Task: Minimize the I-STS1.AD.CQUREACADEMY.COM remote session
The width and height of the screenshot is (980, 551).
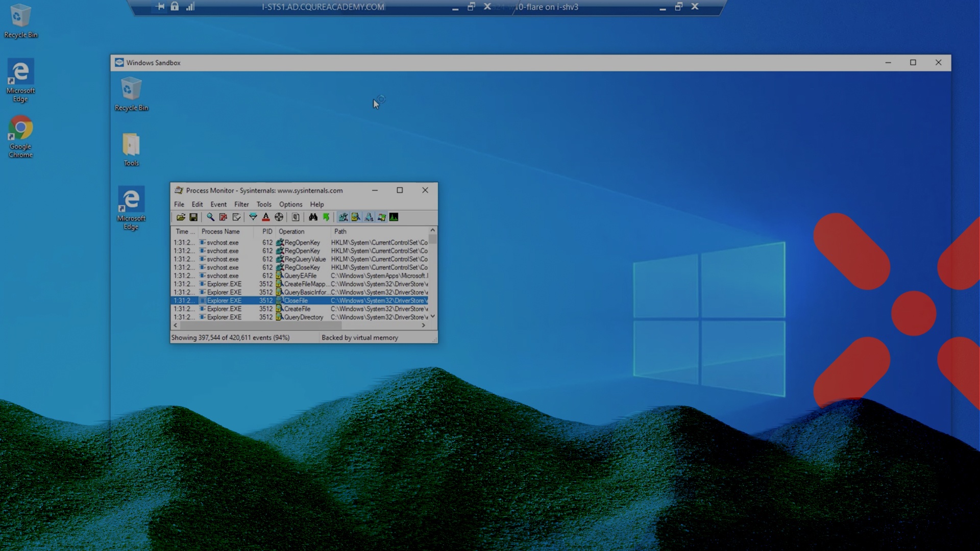Action: (x=455, y=8)
